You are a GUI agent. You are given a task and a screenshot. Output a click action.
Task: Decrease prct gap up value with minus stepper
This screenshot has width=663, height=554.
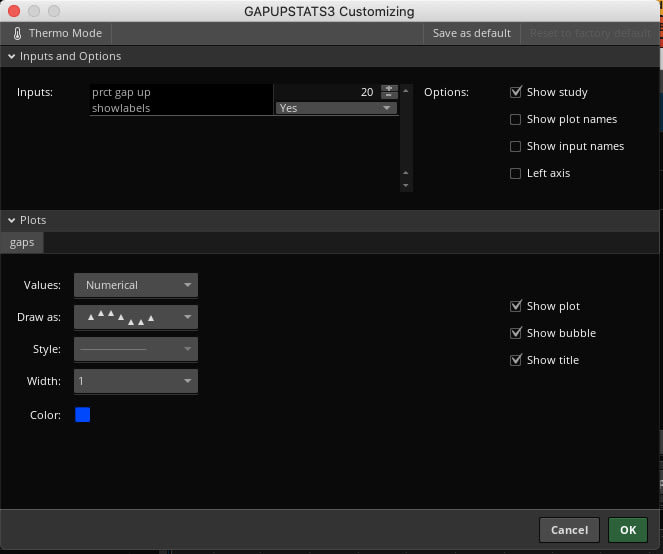(389, 96)
